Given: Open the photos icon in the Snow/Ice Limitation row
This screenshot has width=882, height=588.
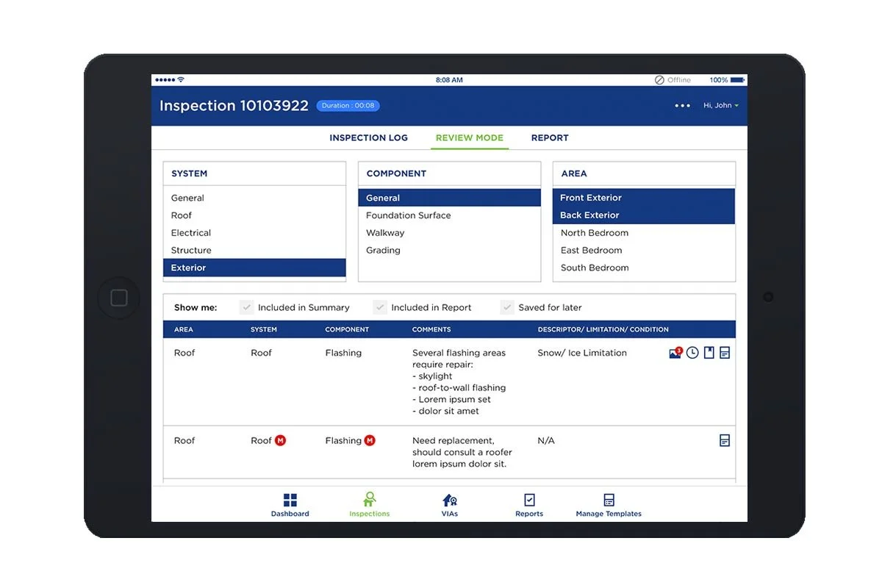Looking at the screenshot, I should (675, 353).
